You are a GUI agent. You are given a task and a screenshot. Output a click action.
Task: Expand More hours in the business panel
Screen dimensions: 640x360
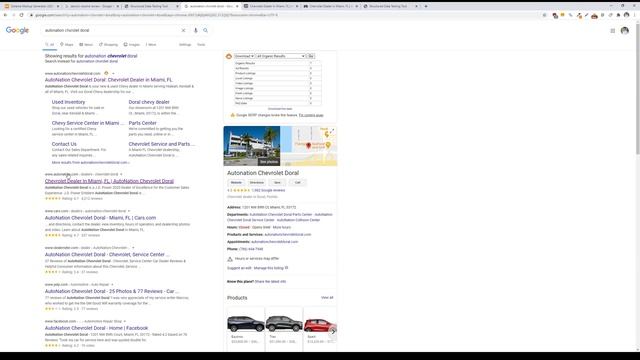coord(282,227)
